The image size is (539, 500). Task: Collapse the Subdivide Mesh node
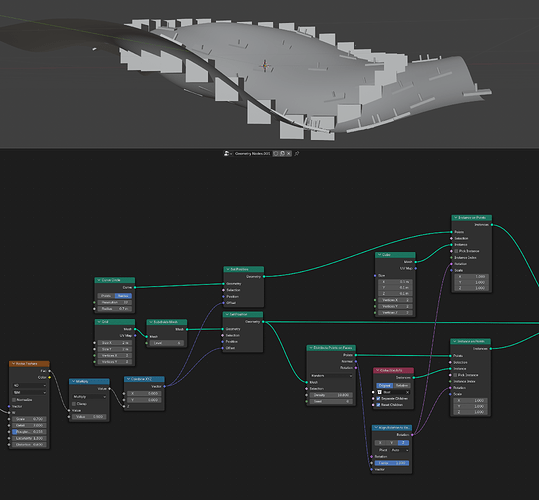151,322
